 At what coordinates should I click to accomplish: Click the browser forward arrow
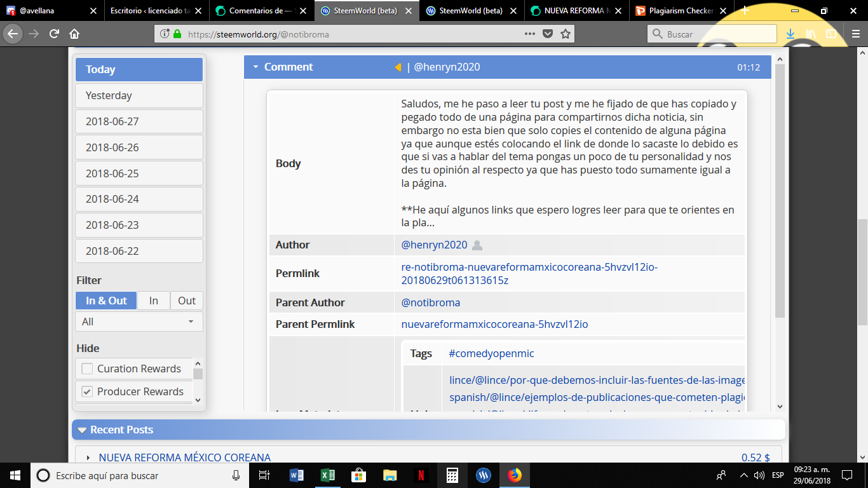[x=34, y=34]
